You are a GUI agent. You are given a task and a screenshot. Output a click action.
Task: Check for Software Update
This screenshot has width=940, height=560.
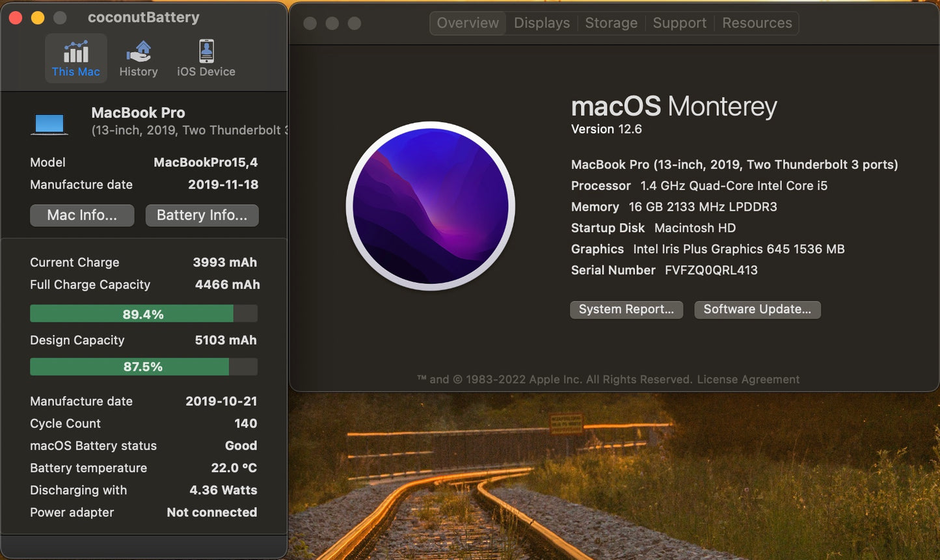(x=757, y=310)
